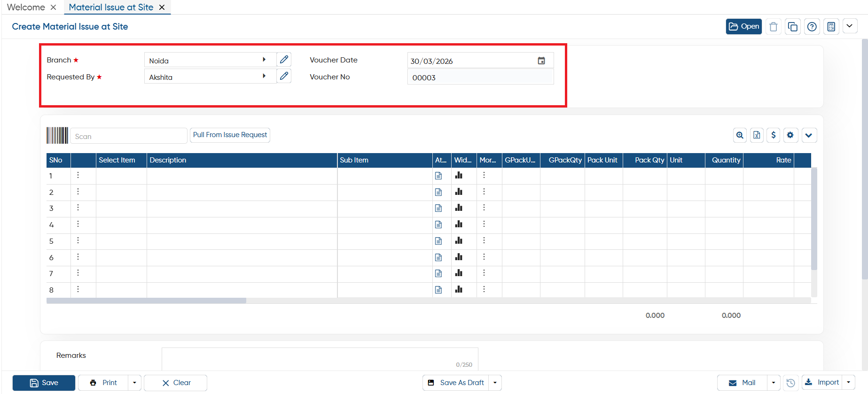
Task: Click the edit pencil beside Requested By
Action: click(x=284, y=76)
